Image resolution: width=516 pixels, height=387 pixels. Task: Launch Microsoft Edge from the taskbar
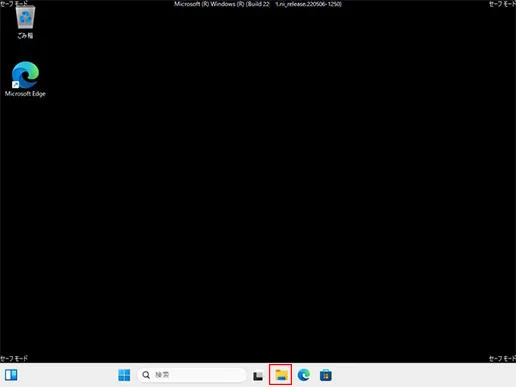[304, 375]
